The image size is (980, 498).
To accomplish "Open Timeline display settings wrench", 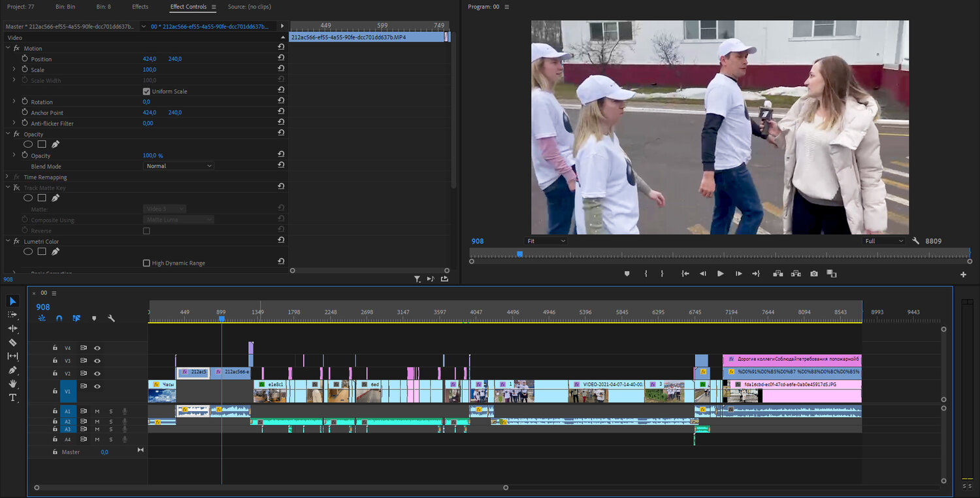I will coord(112,318).
